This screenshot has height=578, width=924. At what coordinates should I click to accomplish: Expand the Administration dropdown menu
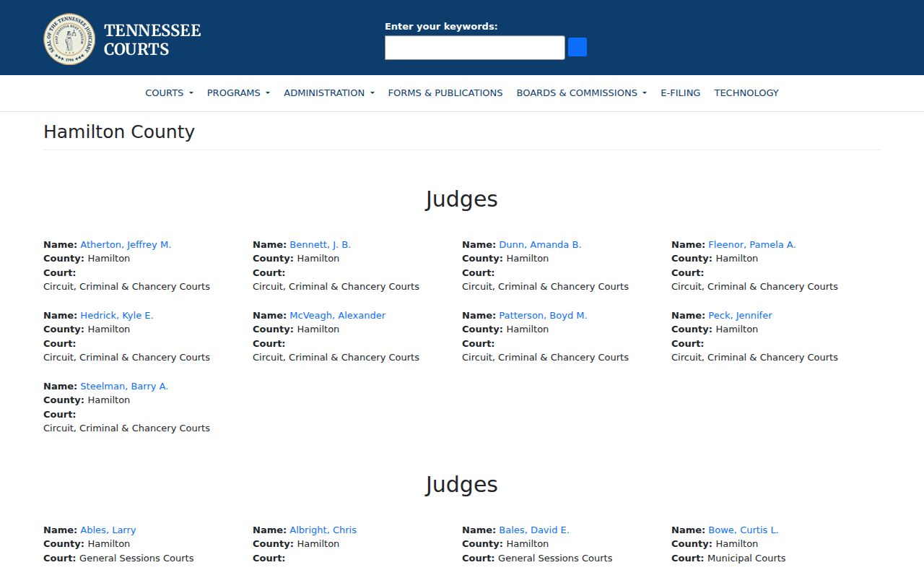click(329, 92)
